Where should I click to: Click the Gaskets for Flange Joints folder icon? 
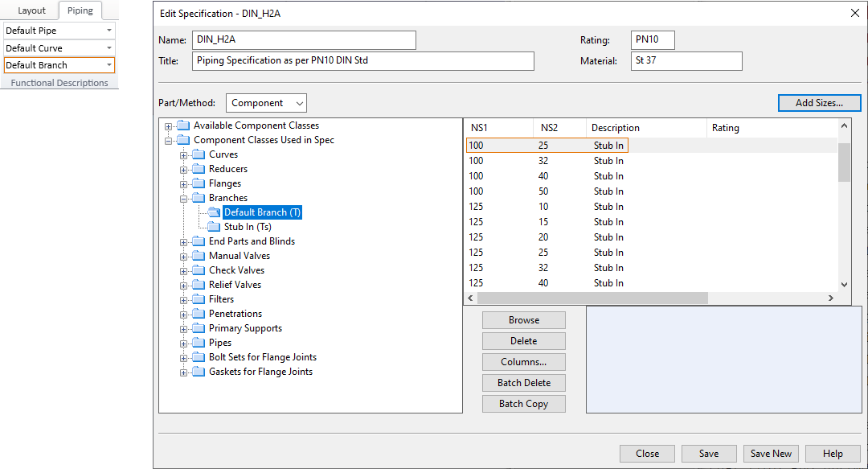pos(199,372)
